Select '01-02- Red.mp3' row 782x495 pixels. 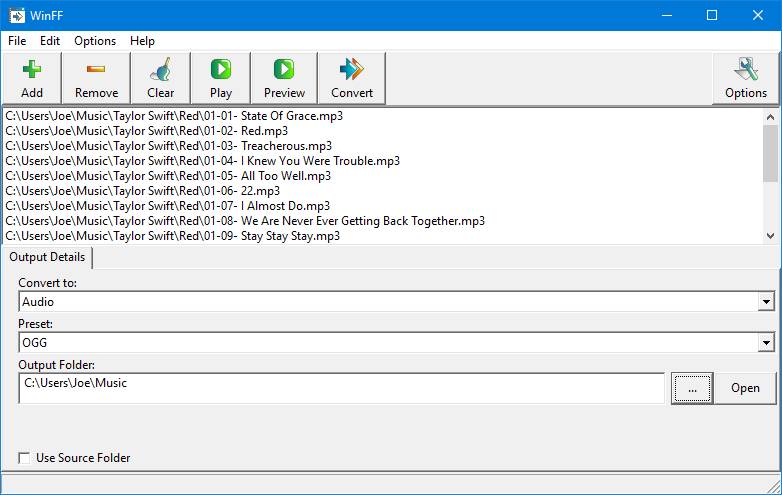(x=383, y=131)
